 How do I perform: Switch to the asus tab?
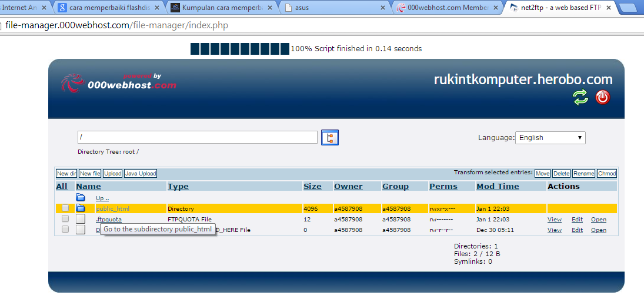click(x=335, y=8)
